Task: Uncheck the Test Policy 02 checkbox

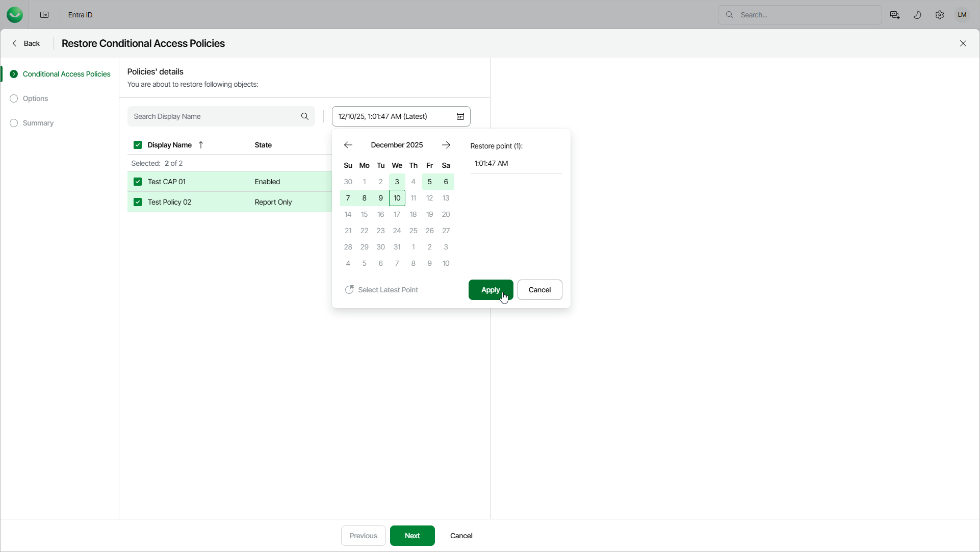Action: point(138,202)
